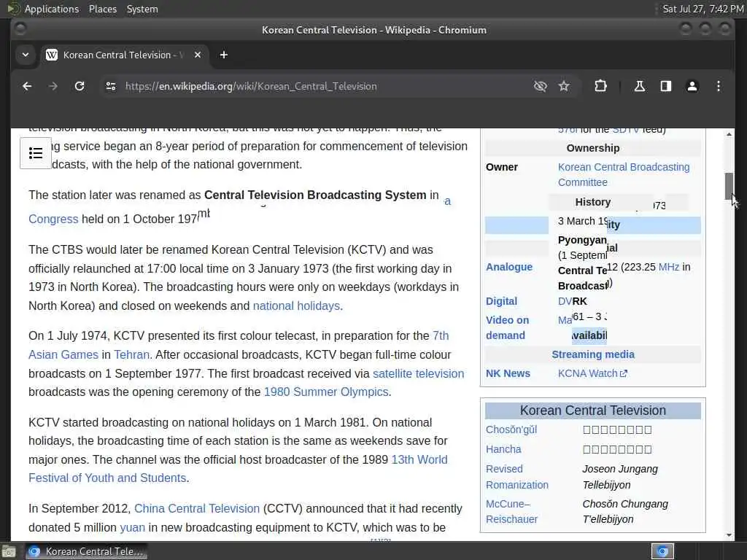Select the Korean Central Television browser tab
The height and width of the screenshot is (560, 747).
pos(124,55)
